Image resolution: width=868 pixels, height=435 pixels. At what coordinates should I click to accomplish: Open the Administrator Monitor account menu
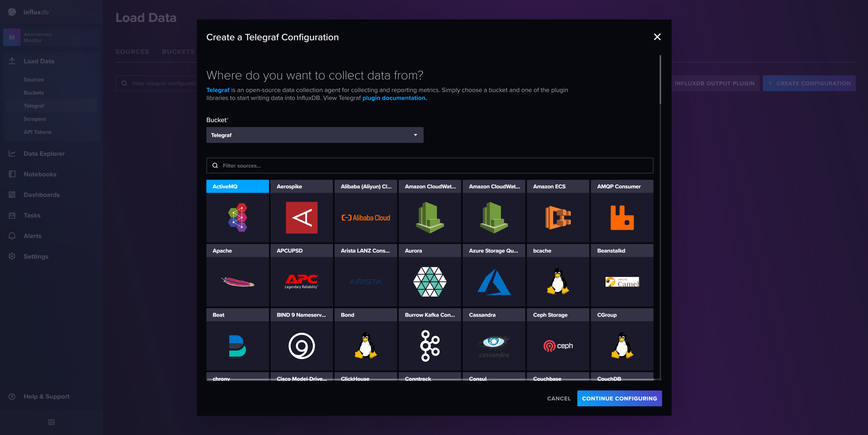[52, 37]
